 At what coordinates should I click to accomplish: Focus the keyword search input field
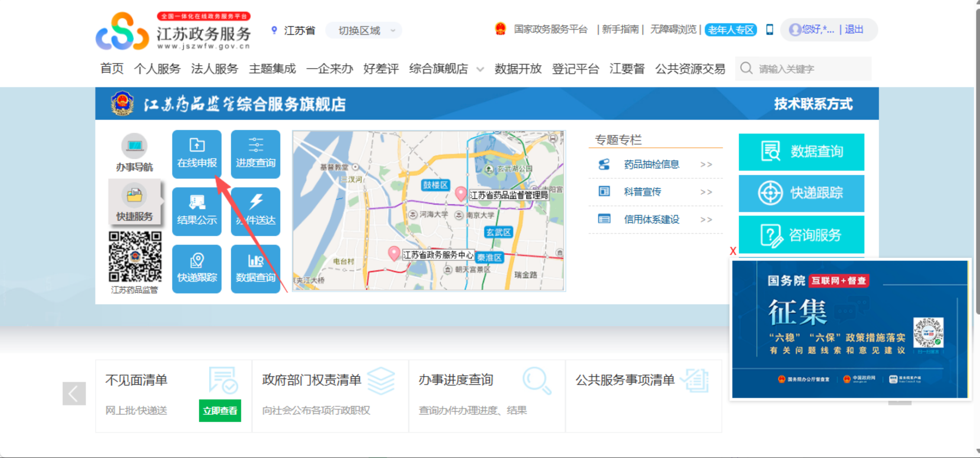point(803,69)
